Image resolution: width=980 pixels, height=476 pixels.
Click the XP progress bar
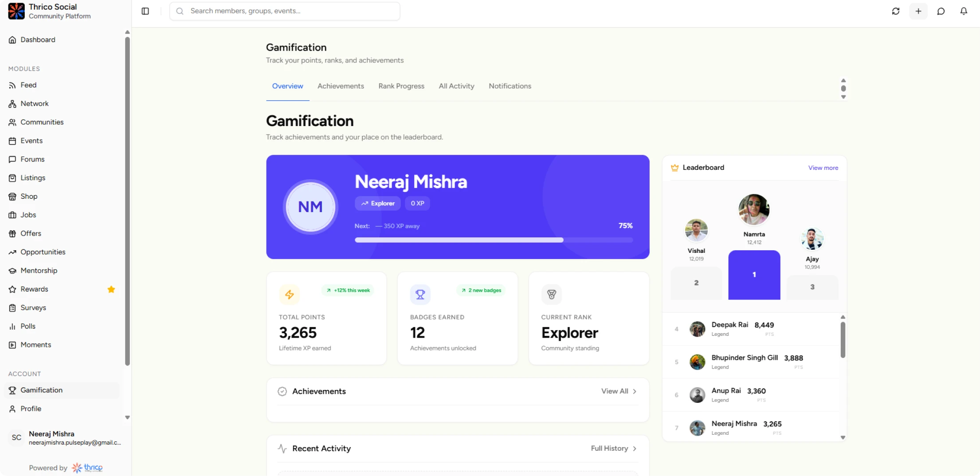tap(494, 240)
